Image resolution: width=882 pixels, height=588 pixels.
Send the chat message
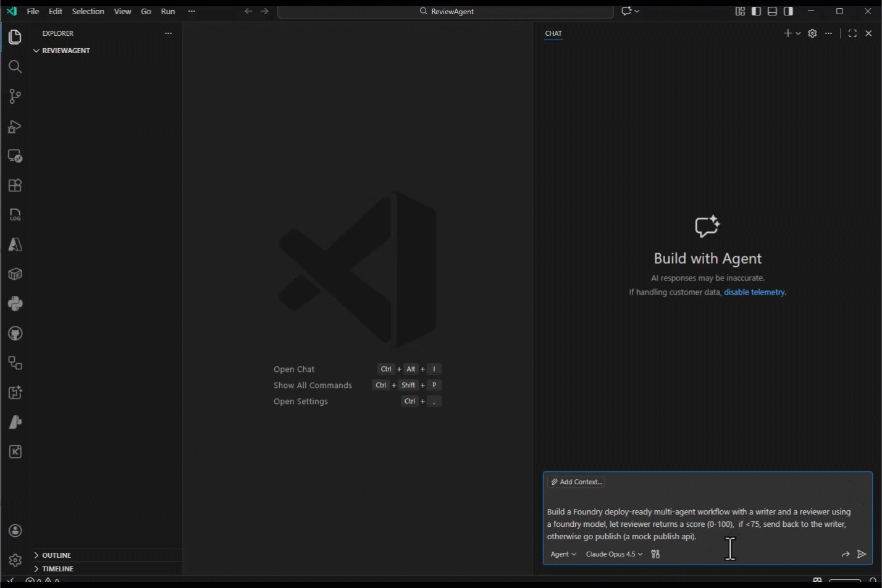862,554
